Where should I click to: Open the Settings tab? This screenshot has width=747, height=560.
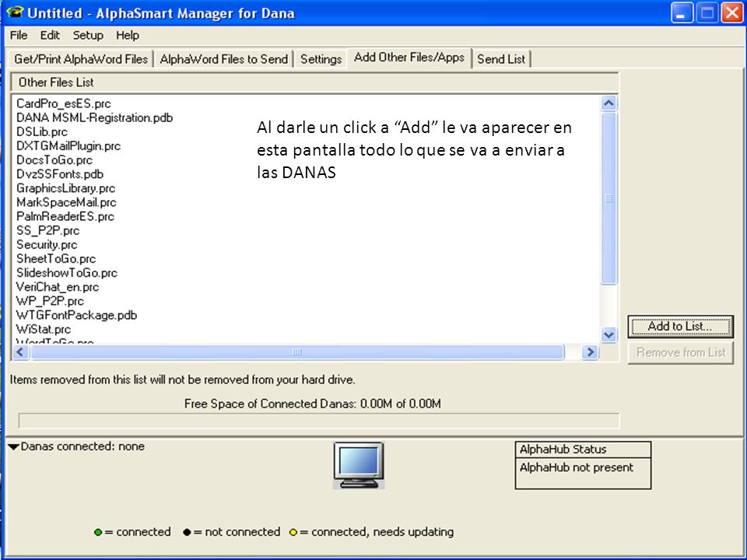point(321,59)
